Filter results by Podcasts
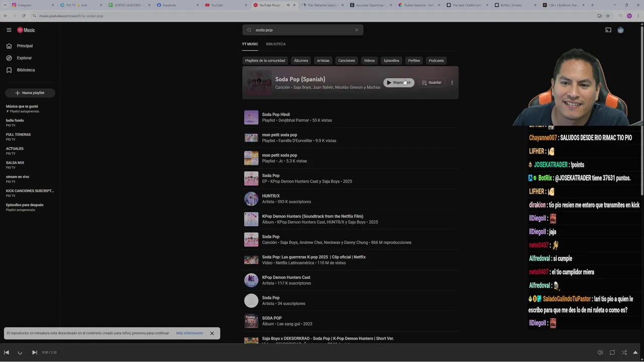 436,61
